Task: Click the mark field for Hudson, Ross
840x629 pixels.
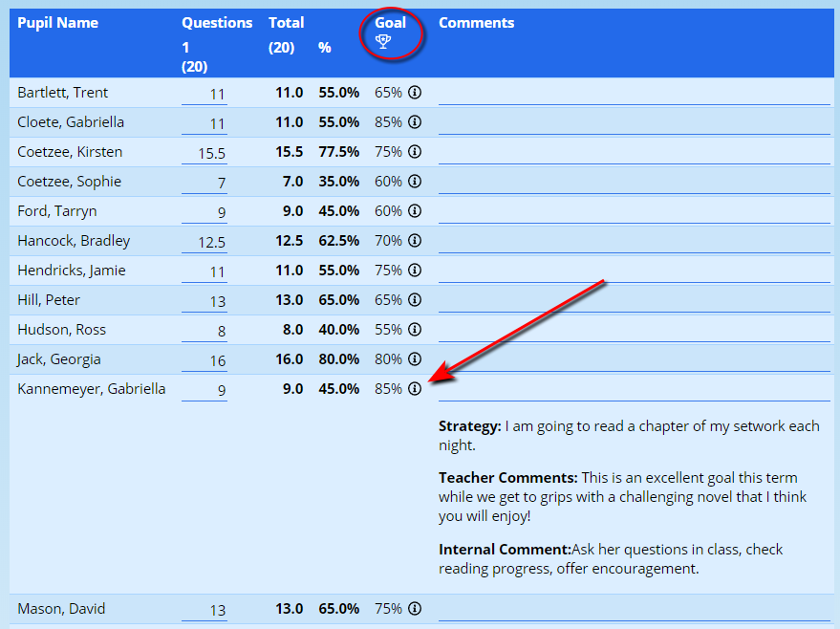Action: [x=205, y=331]
